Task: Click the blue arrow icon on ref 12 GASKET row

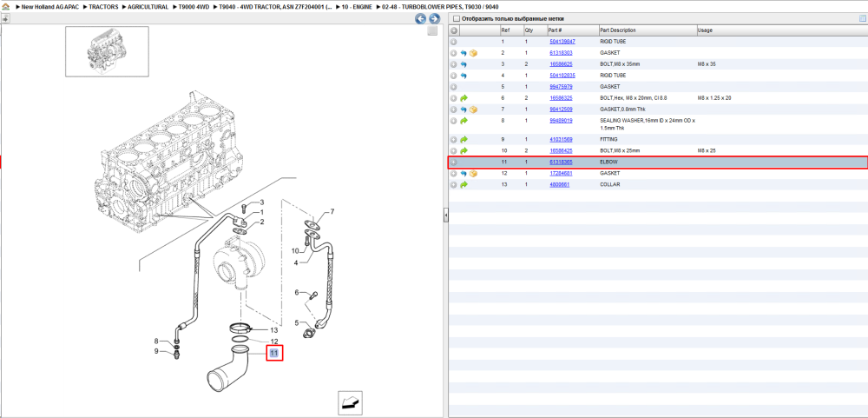Action: [x=464, y=174]
